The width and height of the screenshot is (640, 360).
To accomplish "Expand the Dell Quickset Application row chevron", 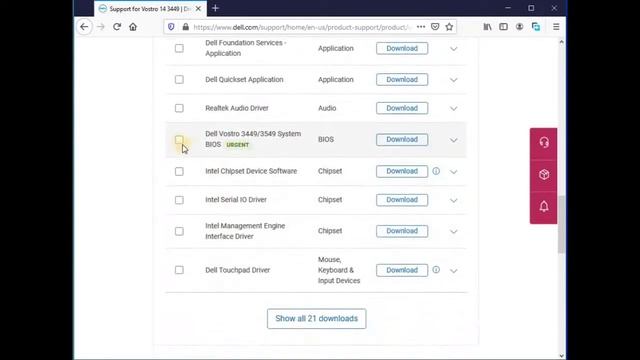I will [453, 80].
